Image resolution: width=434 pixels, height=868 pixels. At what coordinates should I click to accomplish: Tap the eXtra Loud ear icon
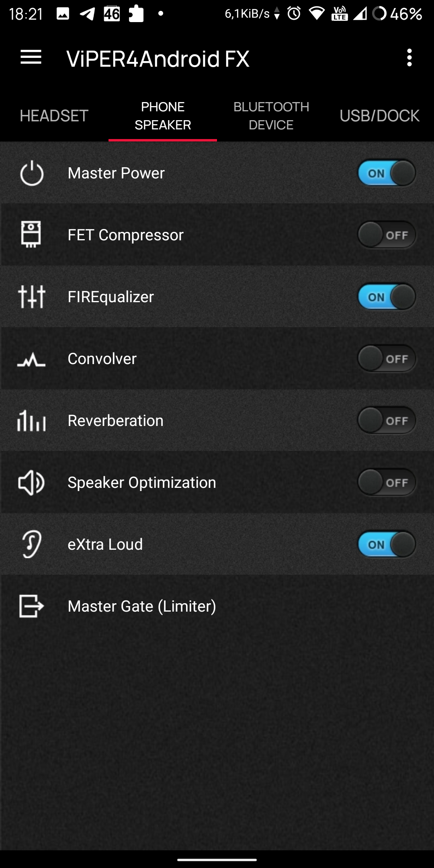coord(31,544)
